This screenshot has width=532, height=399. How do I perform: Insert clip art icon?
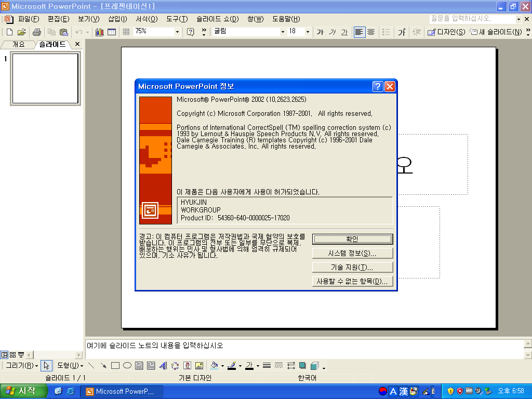pos(187,366)
